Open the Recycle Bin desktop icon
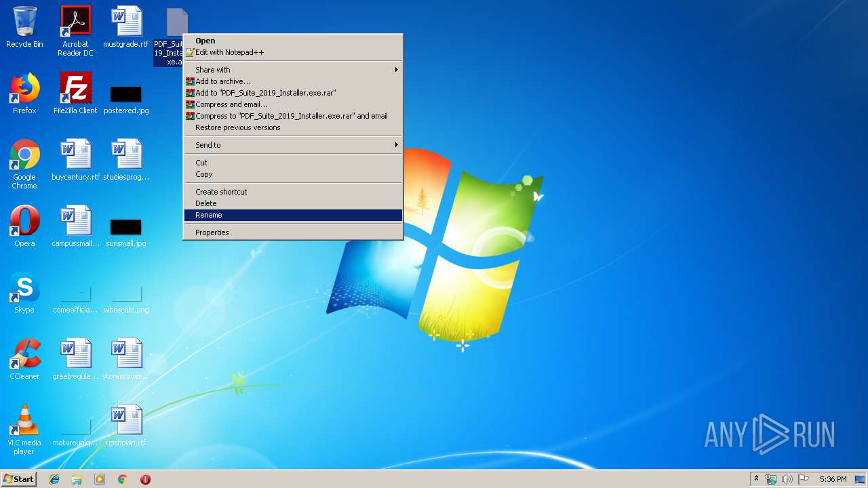Image resolution: width=868 pixels, height=488 pixels. [x=24, y=27]
